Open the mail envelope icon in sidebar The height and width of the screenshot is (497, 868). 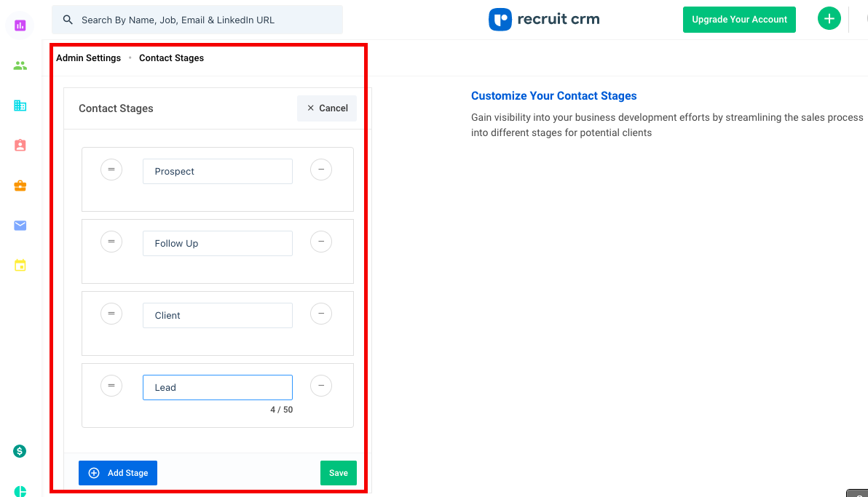point(20,226)
